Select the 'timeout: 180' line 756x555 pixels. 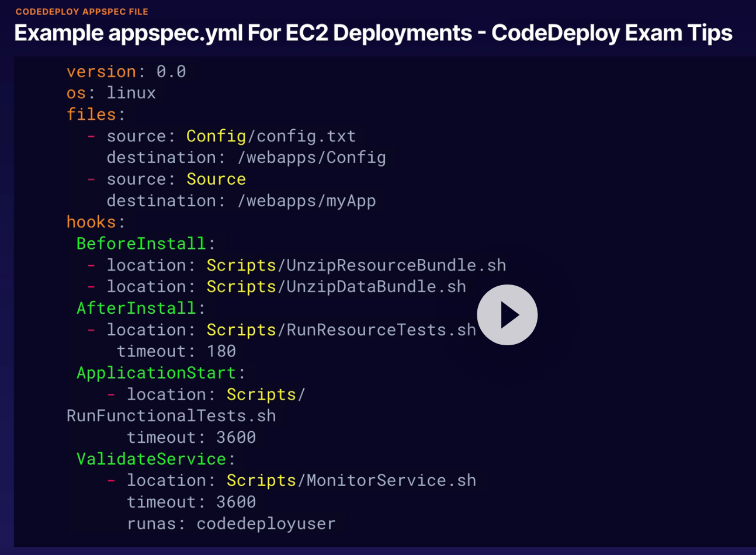(176, 351)
